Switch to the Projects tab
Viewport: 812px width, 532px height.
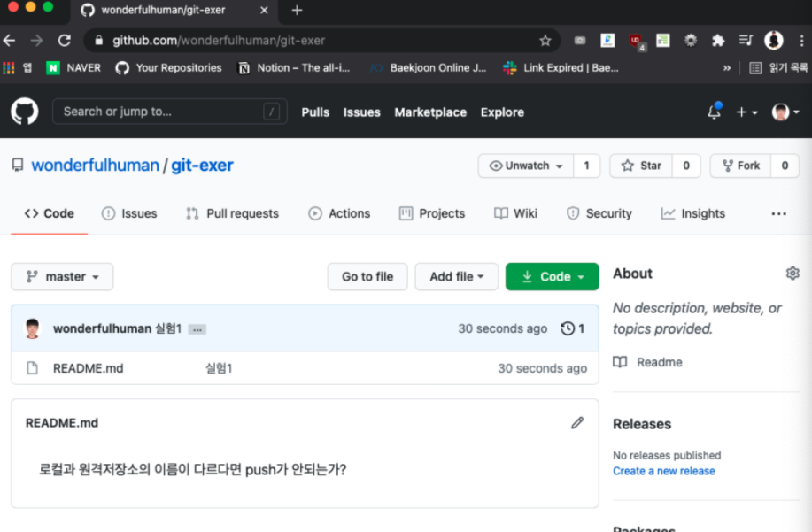432,213
